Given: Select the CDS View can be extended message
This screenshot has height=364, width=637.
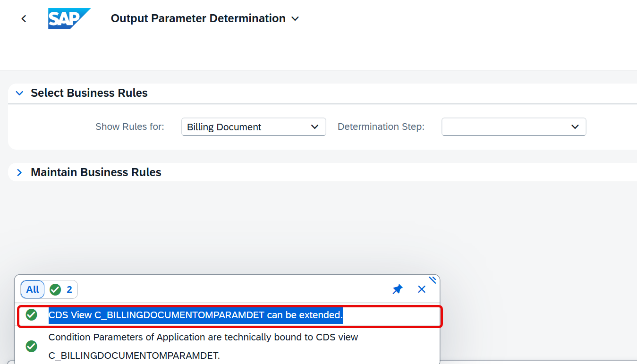Looking at the screenshot, I should 229,316.
